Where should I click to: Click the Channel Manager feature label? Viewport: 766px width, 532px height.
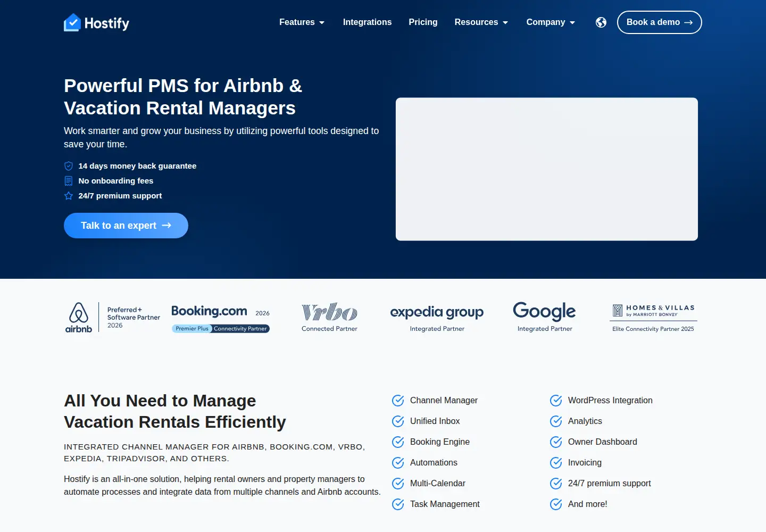[x=444, y=401]
